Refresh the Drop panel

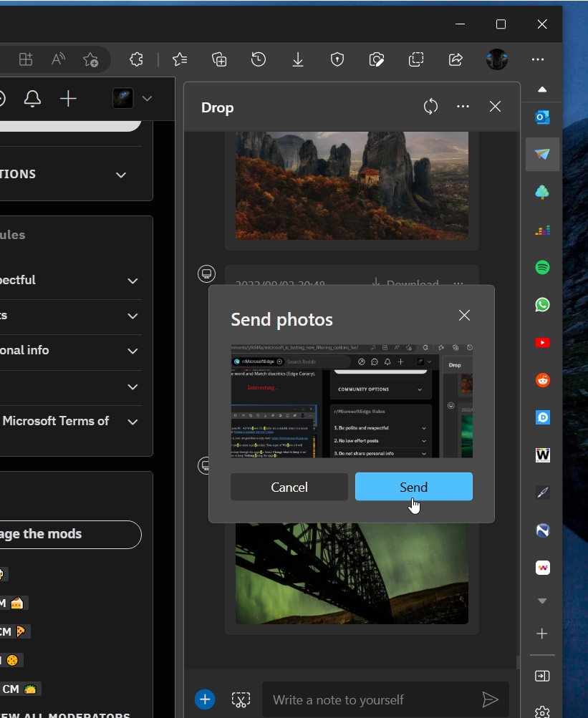click(x=430, y=107)
